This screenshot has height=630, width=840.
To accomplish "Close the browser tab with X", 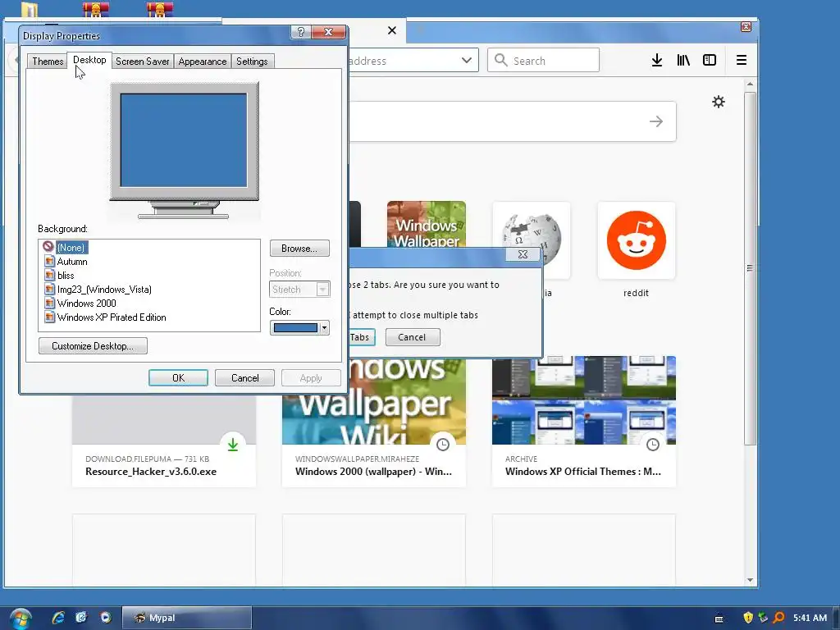I will tap(392, 30).
